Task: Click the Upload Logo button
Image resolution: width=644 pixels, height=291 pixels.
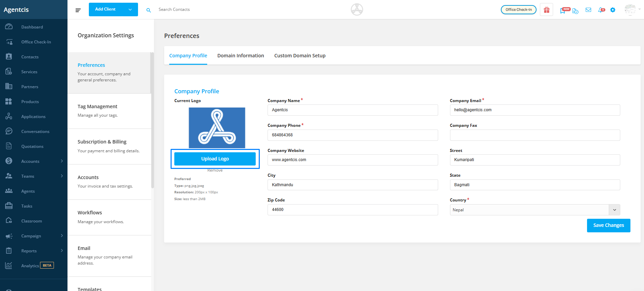Action: pos(215,159)
